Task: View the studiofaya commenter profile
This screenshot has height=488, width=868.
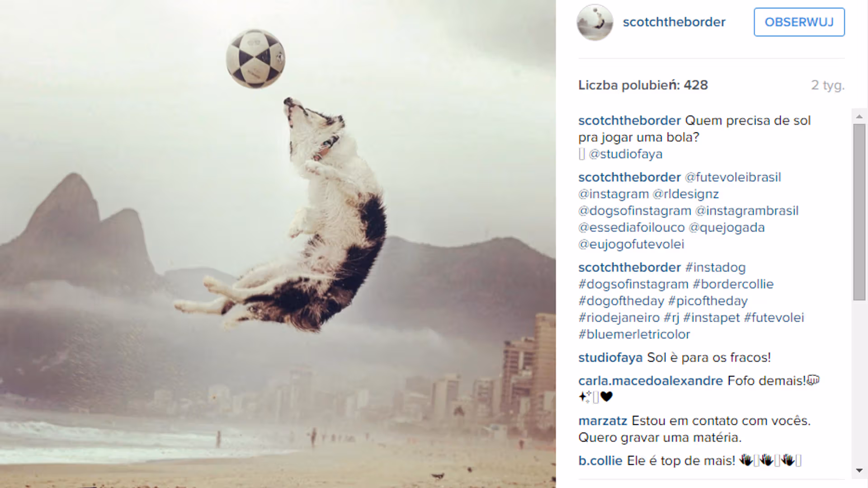Action: [610, 357]
